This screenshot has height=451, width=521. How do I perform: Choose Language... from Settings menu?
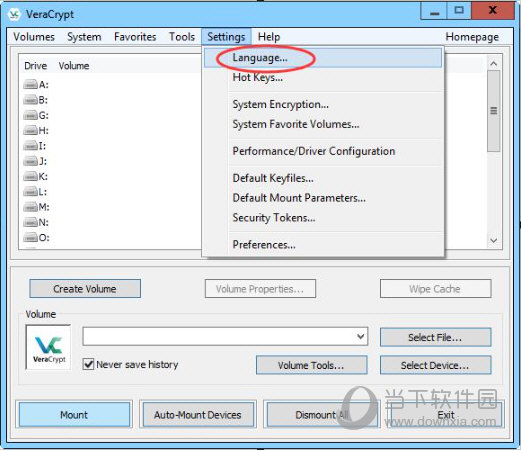click(323, 58)
